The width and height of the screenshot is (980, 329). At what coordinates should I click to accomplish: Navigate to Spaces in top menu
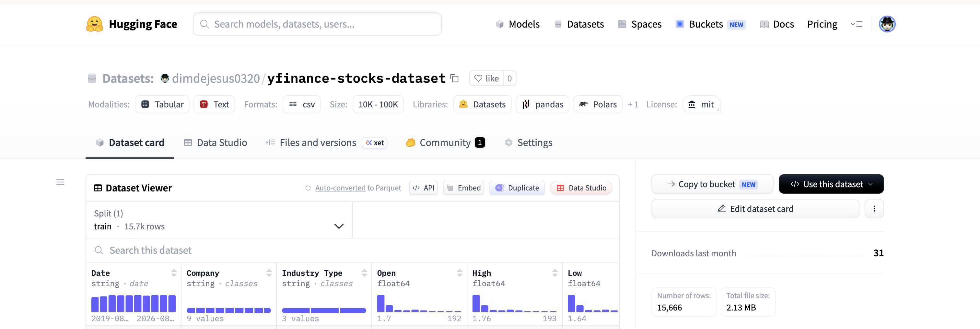tap(640, 24)
